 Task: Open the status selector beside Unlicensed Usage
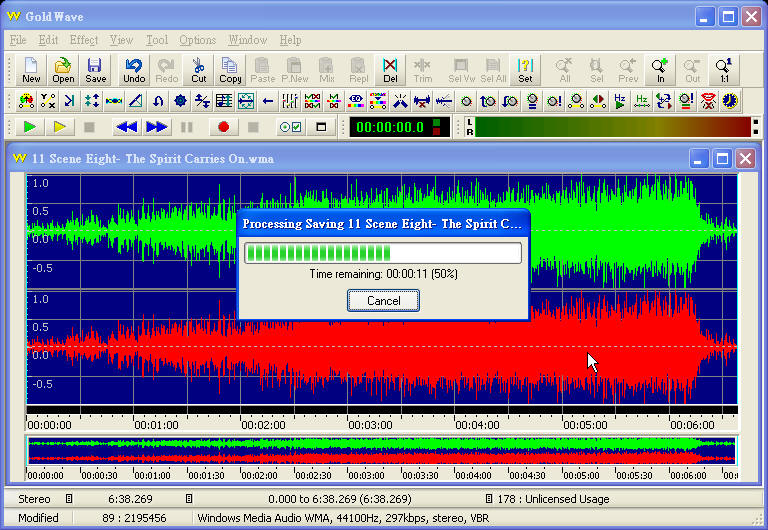(488, 498)
